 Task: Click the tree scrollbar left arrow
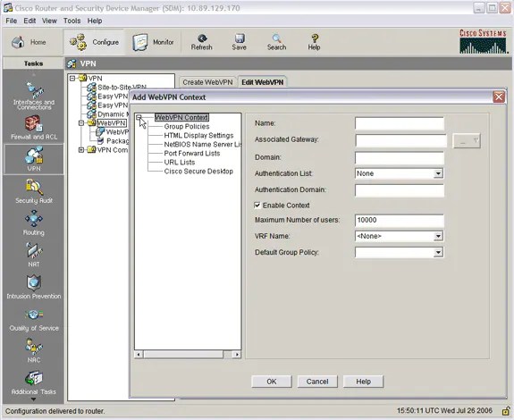(x=139, y=354)
